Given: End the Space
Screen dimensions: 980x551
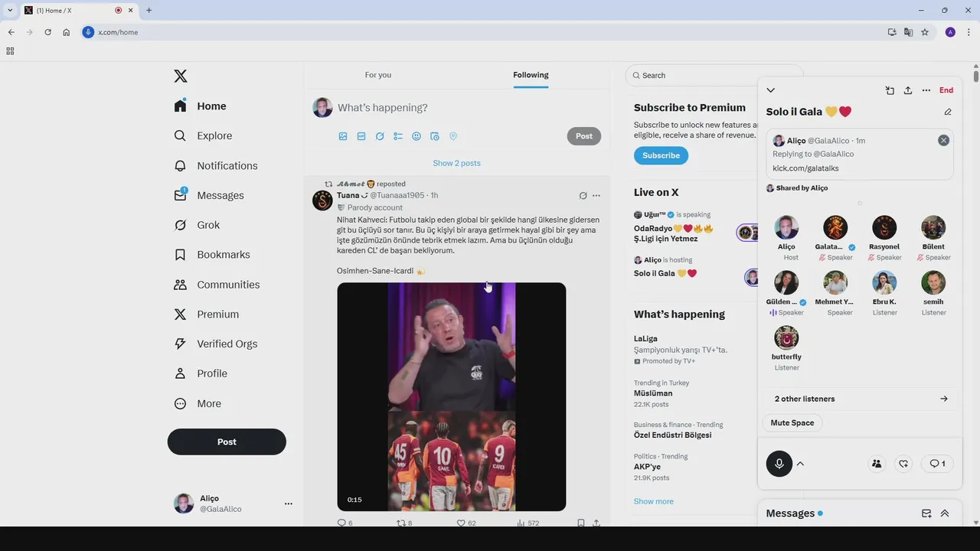Looking at the screenshot, I should click(946, 90).
